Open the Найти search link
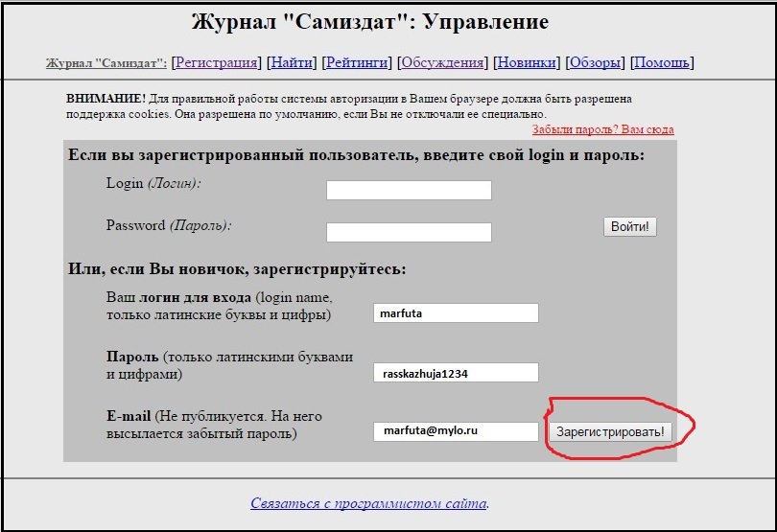Viewport: 777px width, 532px height. (292, 63)
